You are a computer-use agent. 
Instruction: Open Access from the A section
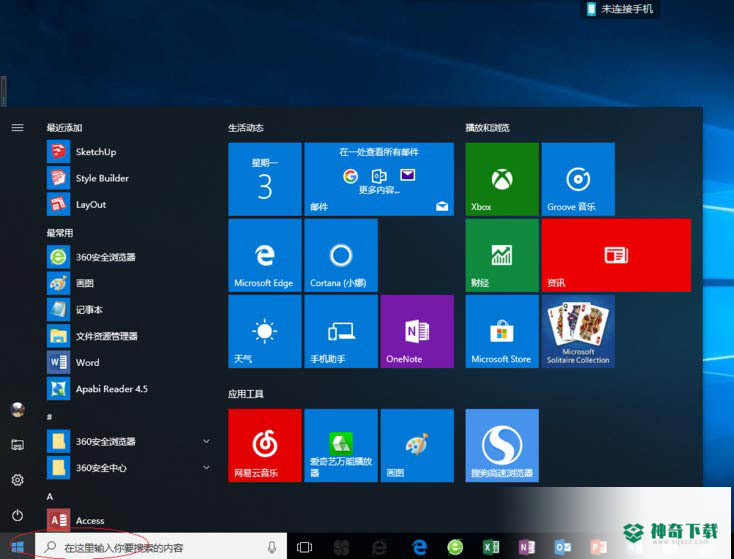[x=126, y=520]
